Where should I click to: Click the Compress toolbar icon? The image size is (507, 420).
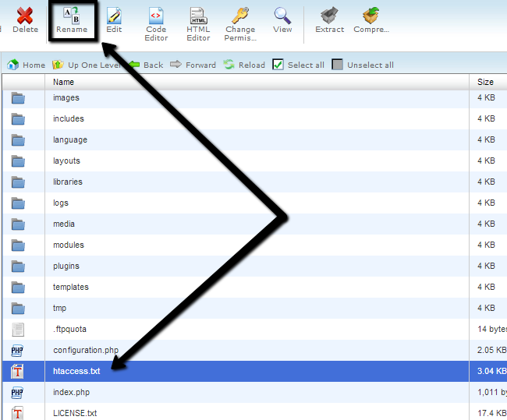(x=371, y=16)
